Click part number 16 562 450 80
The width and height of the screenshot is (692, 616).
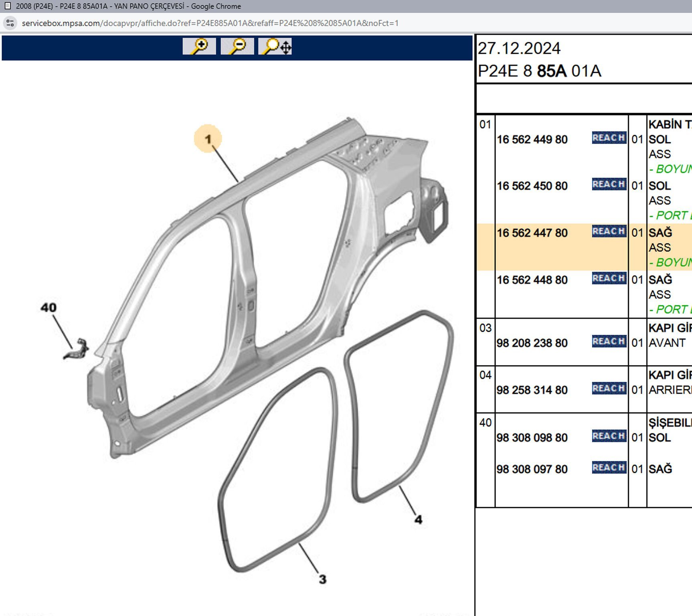(x=532, y=186)
